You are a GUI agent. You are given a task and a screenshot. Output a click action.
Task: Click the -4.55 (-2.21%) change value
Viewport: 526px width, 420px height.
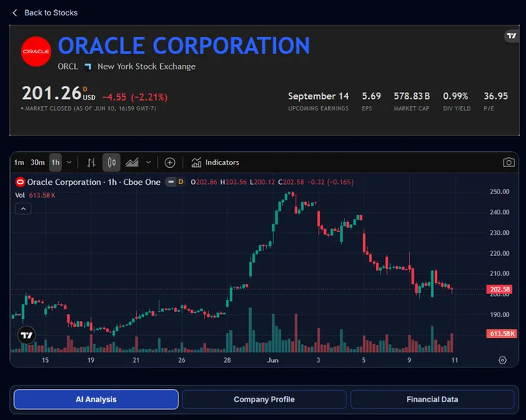[135, 97]
